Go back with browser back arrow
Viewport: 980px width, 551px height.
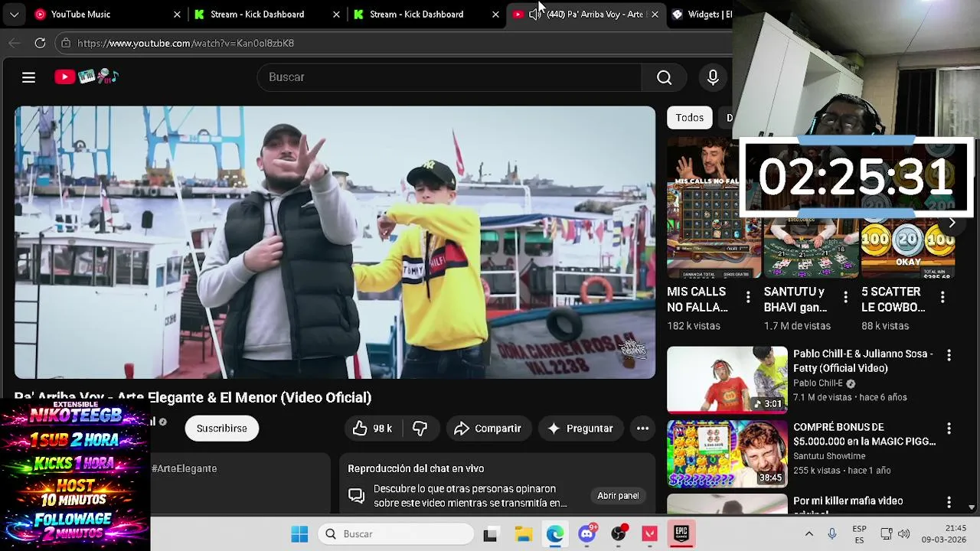click(x=14, y=43)
